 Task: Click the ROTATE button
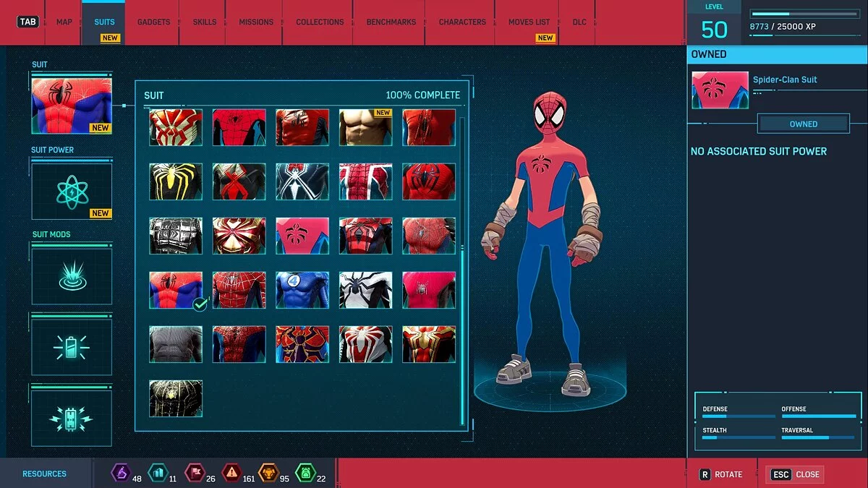[x=721, y=474]
